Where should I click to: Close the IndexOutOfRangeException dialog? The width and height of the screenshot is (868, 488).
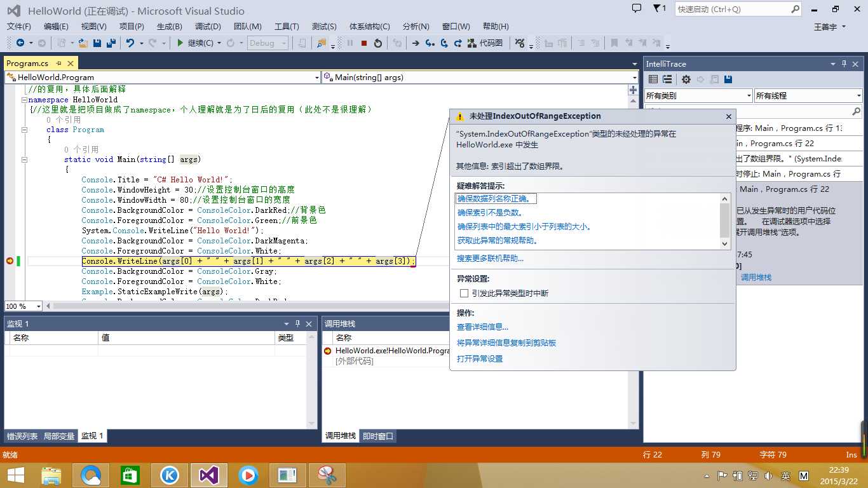[x=729, y=117]
